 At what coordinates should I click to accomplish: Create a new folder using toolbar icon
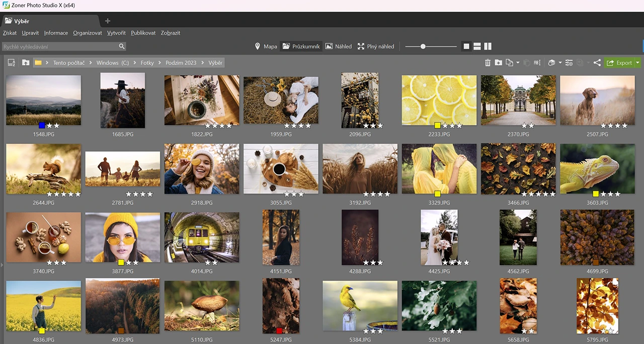499,62
